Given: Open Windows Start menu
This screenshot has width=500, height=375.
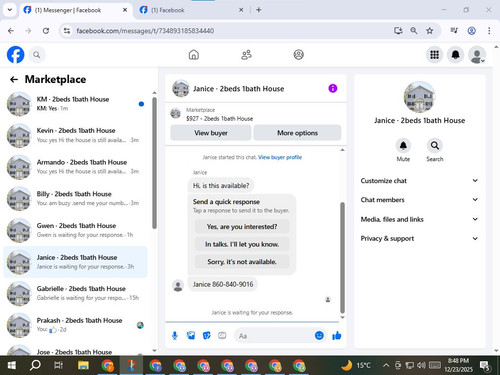Looking at the screenshot, I should tap(12, 365).
